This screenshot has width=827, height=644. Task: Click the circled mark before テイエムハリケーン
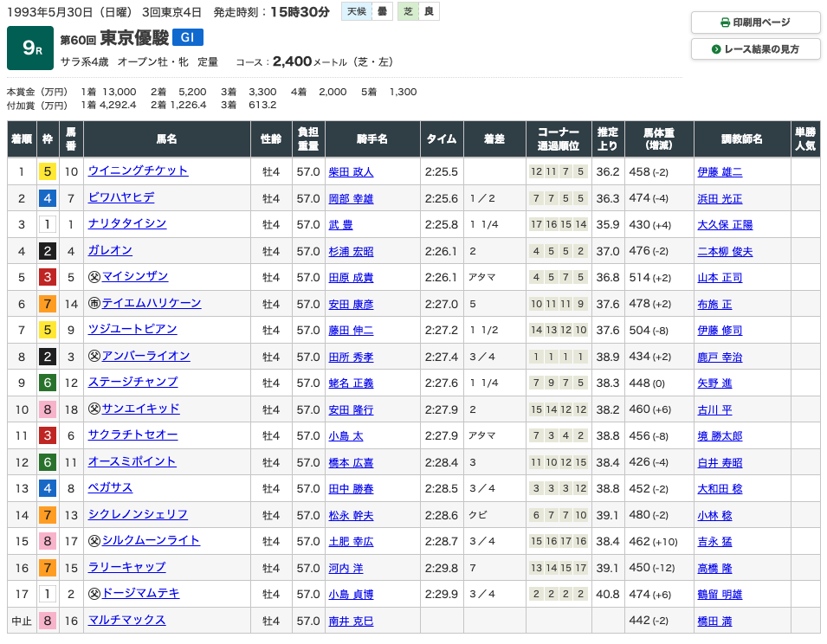point(94,304)
